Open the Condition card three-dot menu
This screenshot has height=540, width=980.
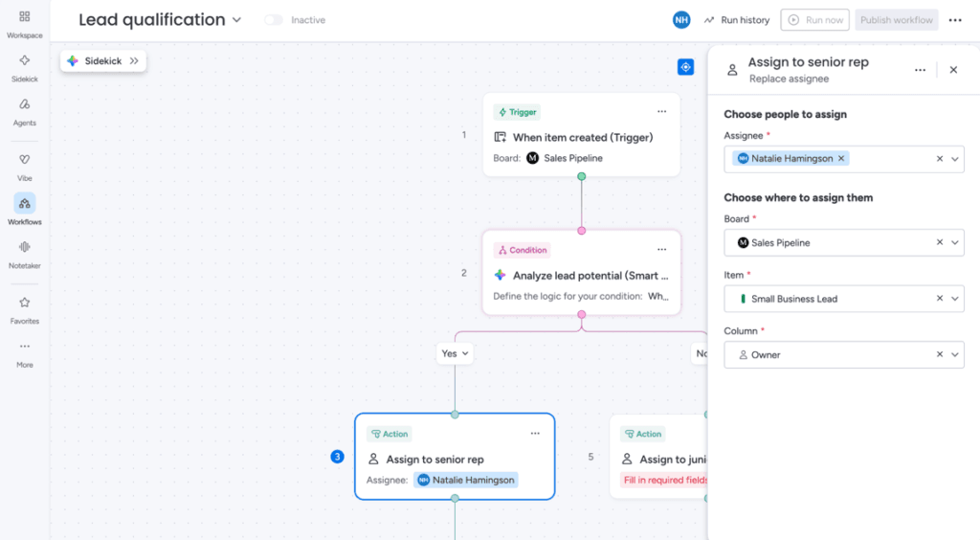point(662,249)
